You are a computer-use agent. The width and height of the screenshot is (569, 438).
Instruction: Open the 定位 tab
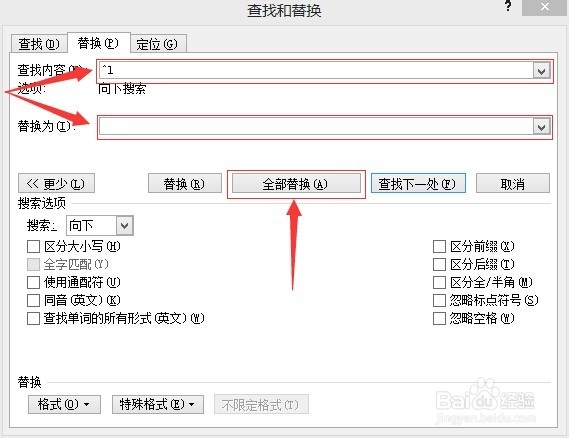[158, 44]
